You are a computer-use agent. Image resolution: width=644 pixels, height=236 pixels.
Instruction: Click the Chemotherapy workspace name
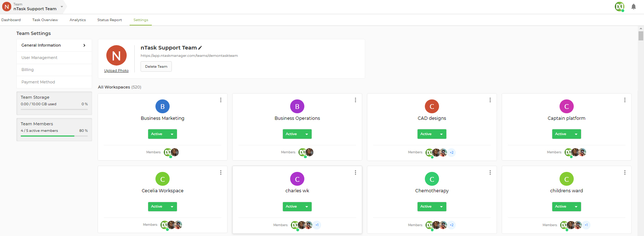432,191
